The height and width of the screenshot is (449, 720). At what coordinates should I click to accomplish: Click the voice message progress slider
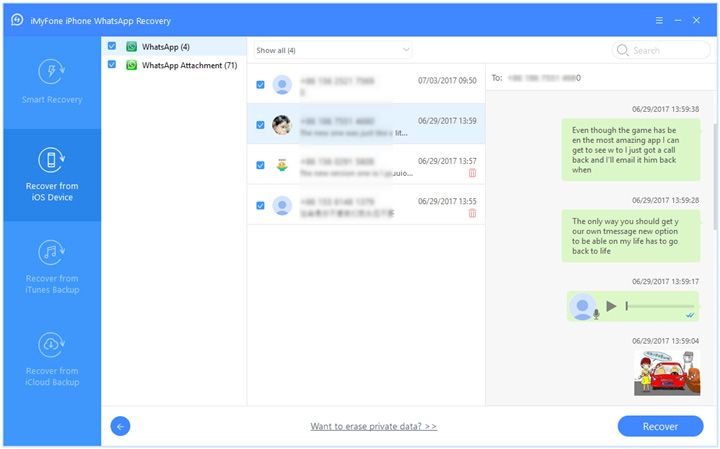tap(660, 306)
